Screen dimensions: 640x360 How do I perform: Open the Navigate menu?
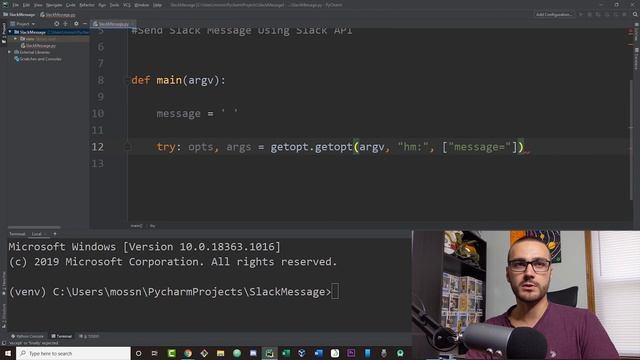pos(54,5)
